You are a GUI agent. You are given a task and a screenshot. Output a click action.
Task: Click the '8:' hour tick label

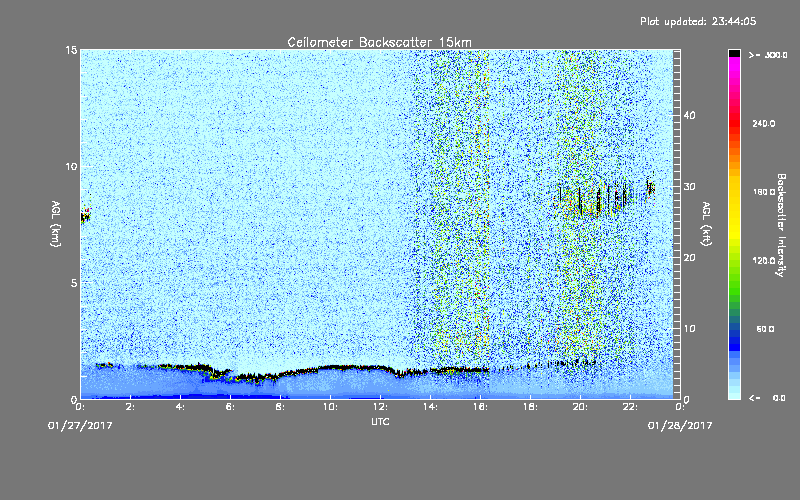pos(281,407)
